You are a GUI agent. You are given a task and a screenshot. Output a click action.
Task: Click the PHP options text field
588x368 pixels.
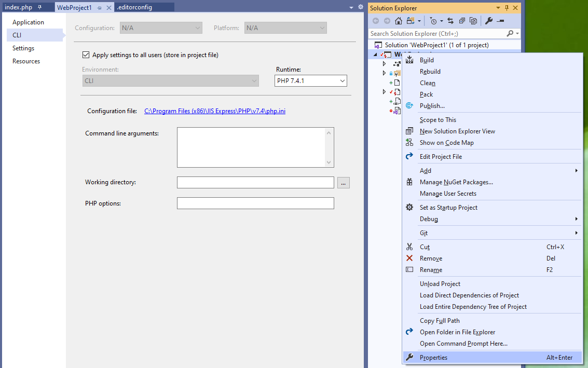(255, 203)
